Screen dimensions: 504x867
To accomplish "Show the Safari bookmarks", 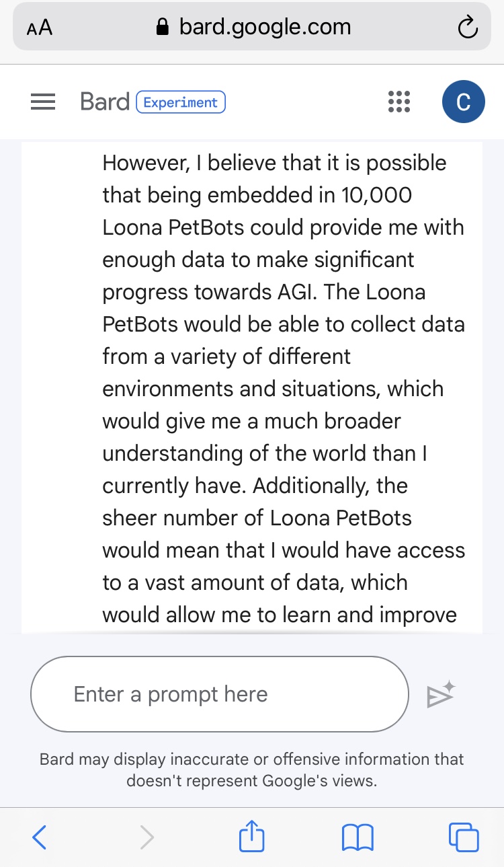I will (358, 837).
